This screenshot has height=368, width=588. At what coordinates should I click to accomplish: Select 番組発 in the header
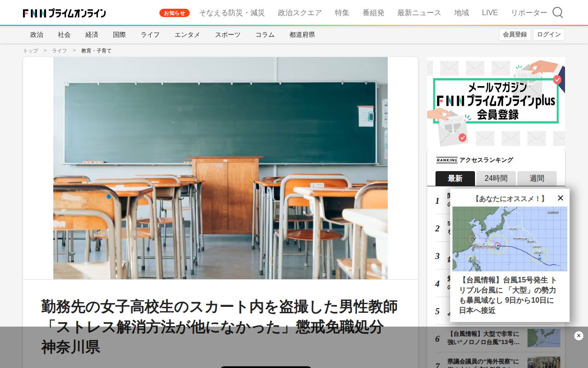373,13
